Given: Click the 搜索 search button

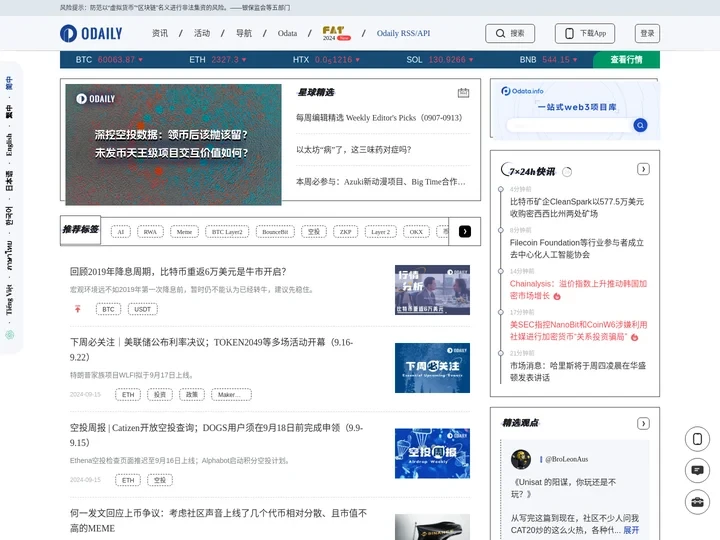Looking at the screenshot, I should point(510,34).
